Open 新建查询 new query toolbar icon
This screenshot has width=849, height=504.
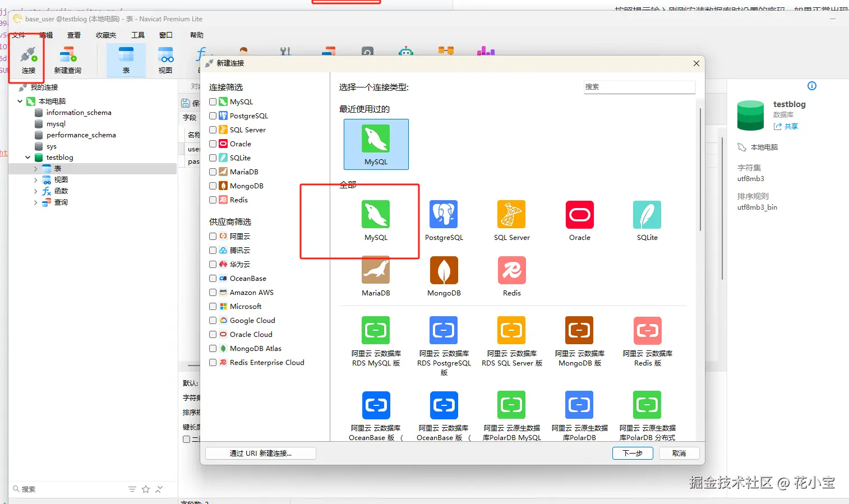(68, 60)
